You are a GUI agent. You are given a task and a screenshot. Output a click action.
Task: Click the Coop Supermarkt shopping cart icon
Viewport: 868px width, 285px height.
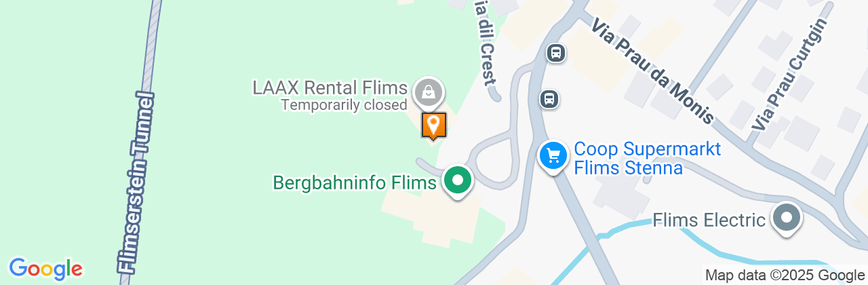click(553, 157)
